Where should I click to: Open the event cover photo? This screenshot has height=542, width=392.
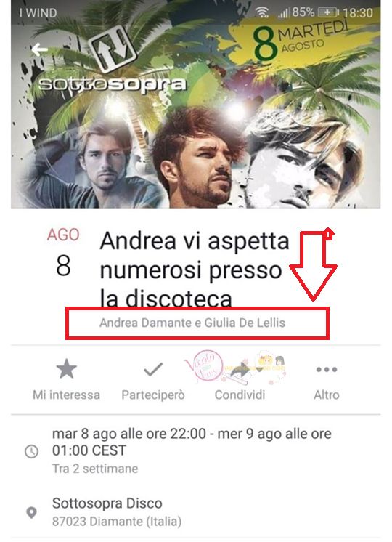pos(196,104)
